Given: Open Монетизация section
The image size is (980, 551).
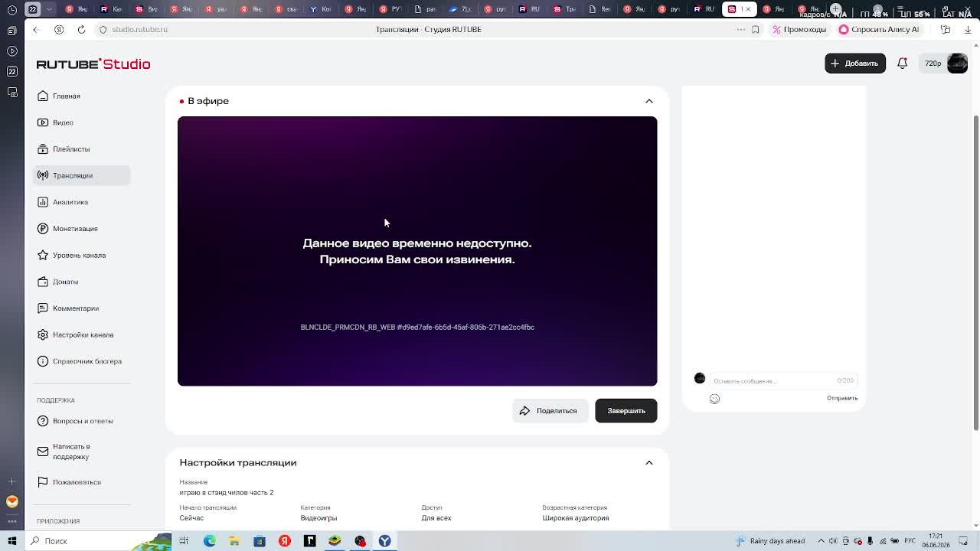Looking at the screenshot, I should point(81,229).
